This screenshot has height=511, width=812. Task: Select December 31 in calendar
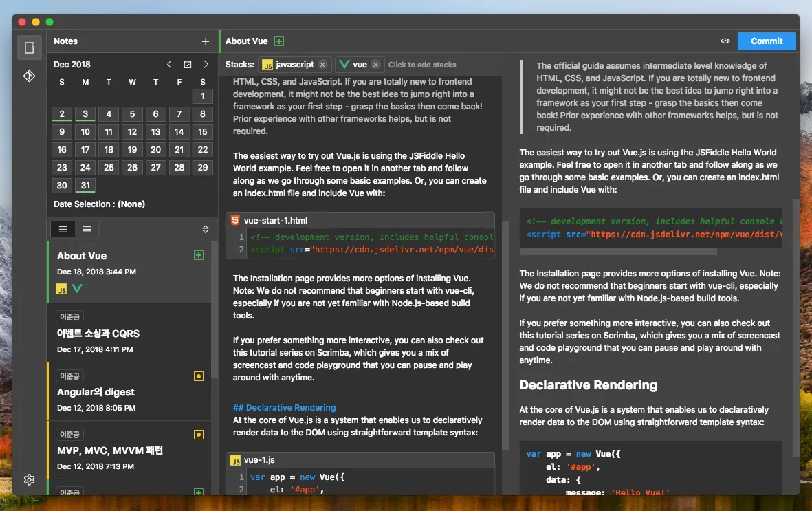pos(85,186)
